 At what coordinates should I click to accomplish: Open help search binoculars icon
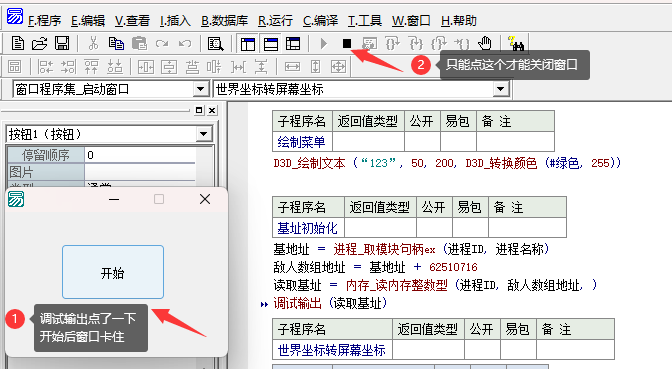(x=516, y=43)
